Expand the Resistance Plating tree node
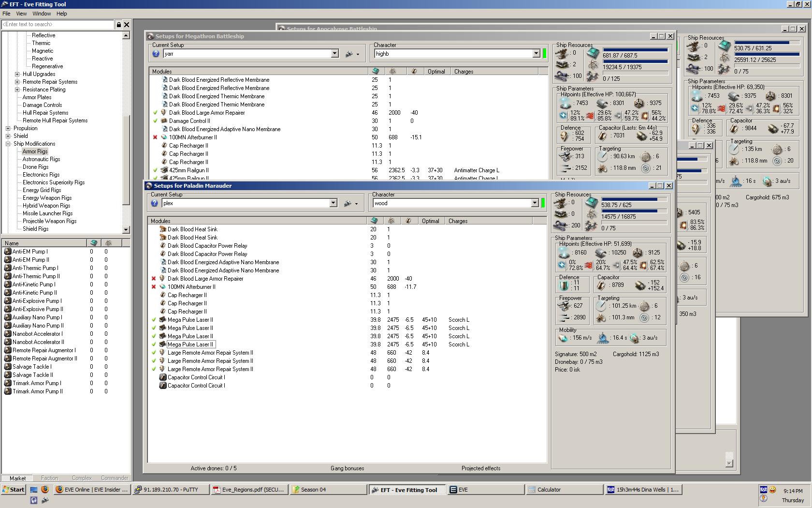Viewport: 812px width, 508px height. (17, 90)
